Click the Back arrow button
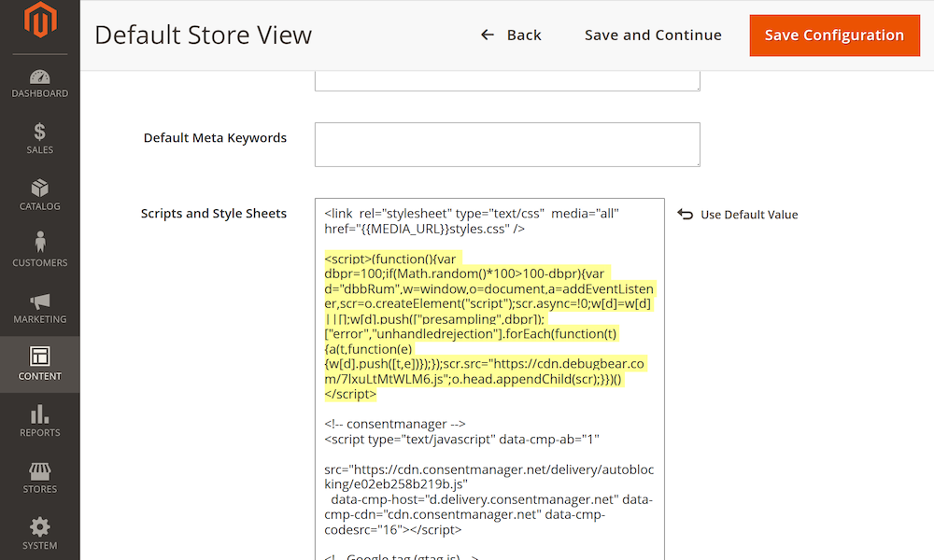The width and height of the screenshot is (934, 560). 511,35
